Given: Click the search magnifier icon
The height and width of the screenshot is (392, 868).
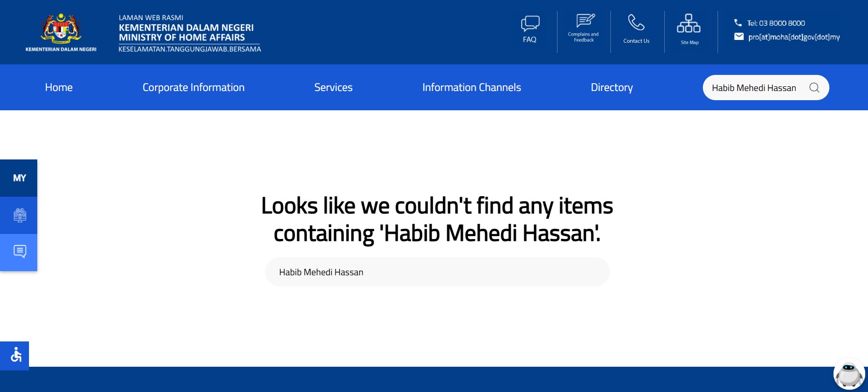Looking at the screenshot, I should pos(814,88).
